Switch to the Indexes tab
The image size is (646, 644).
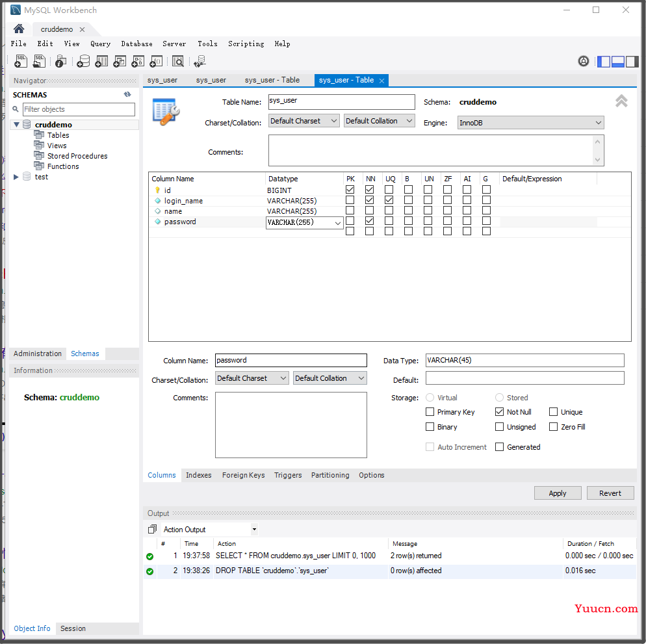pos(199,475)
